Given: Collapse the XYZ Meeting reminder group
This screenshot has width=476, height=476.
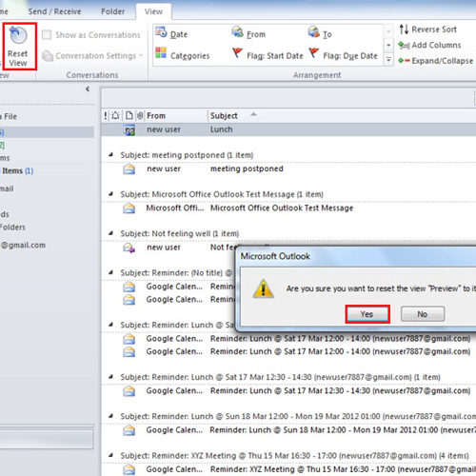Looking at the screenshot, I should (x=110, y=455).
